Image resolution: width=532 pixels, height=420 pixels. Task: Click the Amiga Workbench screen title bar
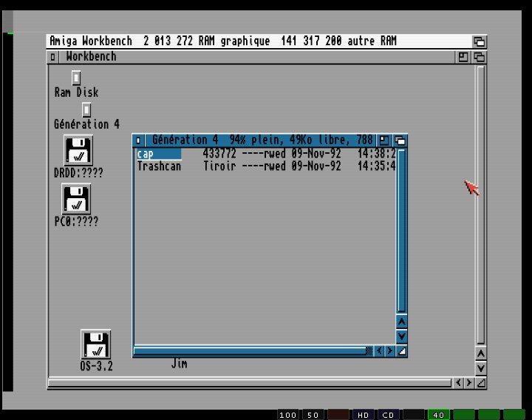258,41
